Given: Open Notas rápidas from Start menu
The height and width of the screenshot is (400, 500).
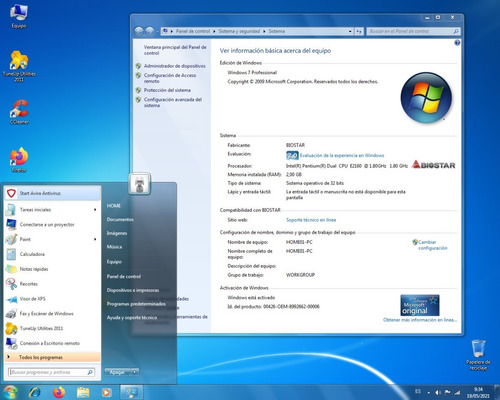Looking at the screenshot, I should pos(52,269).
